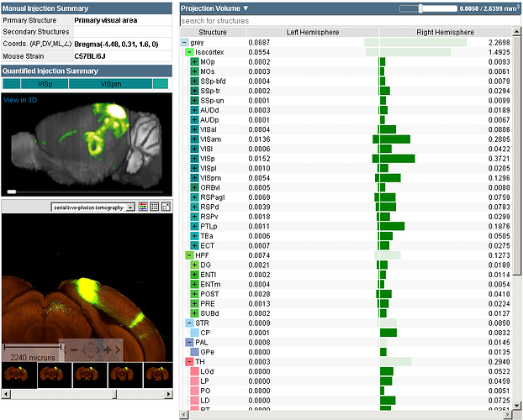523x420 pixels.
Task: Zoom out with the minus icon
Action: (74, 350)
